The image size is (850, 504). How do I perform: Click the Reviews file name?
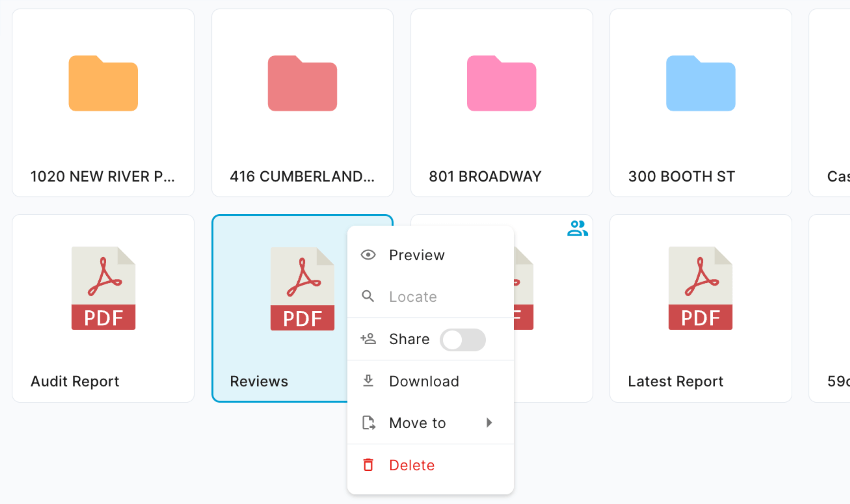[x=259, y=381]
